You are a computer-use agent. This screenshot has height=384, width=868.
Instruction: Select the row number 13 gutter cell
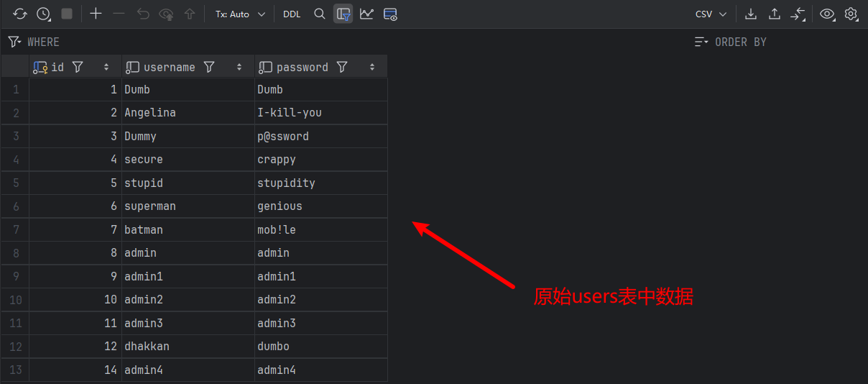[15, 370]
